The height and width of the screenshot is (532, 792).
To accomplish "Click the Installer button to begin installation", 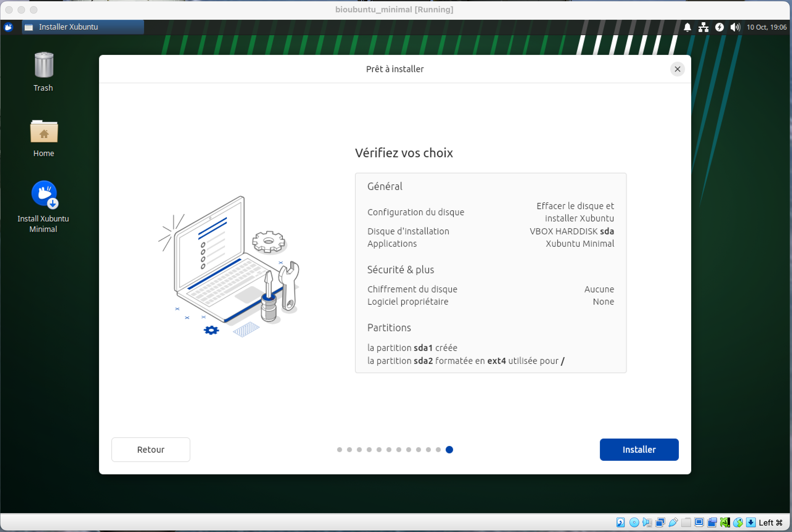I will 639,450.
